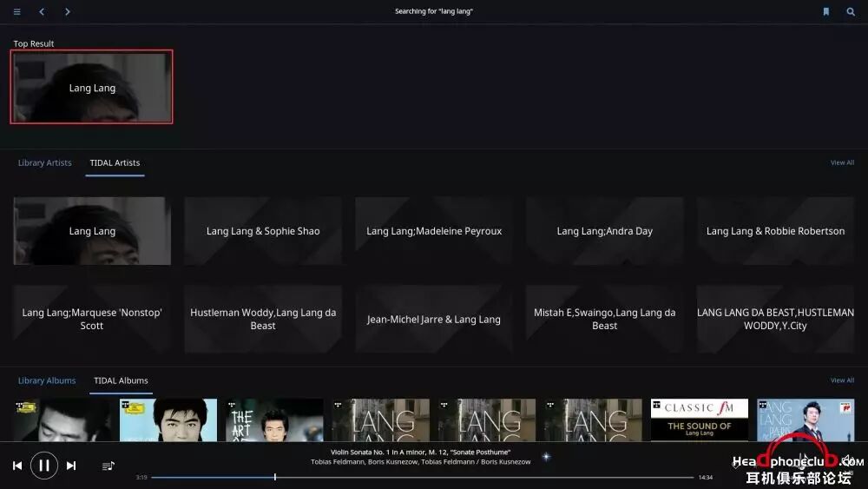Open the Top Result Lang Lang card
Image resolution: width=868 pixels, height=489 pixels.
(92, 87)
